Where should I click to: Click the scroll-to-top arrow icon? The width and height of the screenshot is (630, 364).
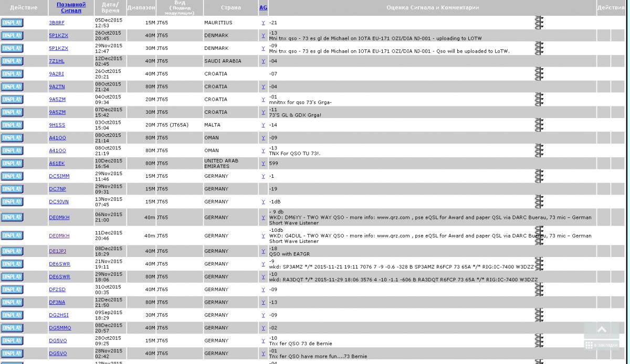pos(602,329)
